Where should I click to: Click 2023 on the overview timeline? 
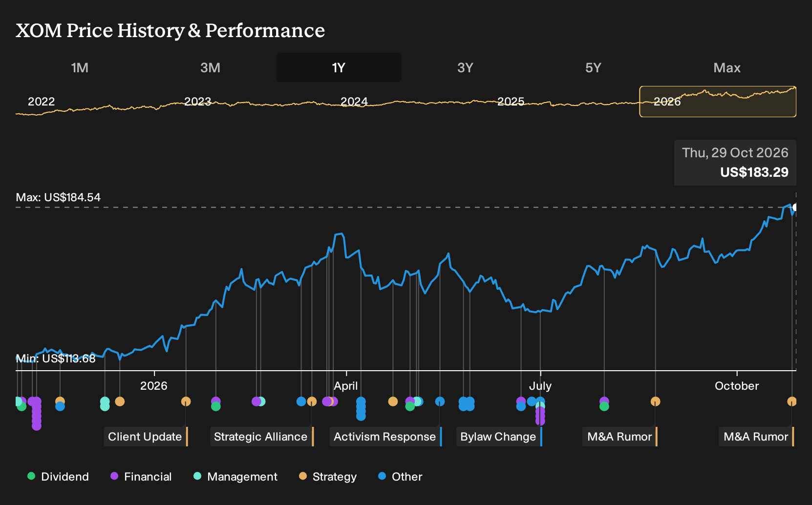(197, 102)
